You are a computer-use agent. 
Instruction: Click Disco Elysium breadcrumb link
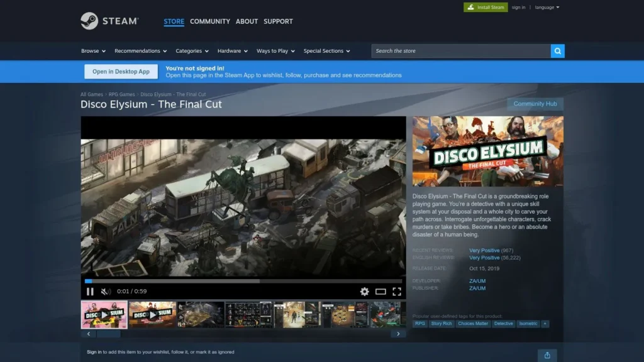[173, 94]
